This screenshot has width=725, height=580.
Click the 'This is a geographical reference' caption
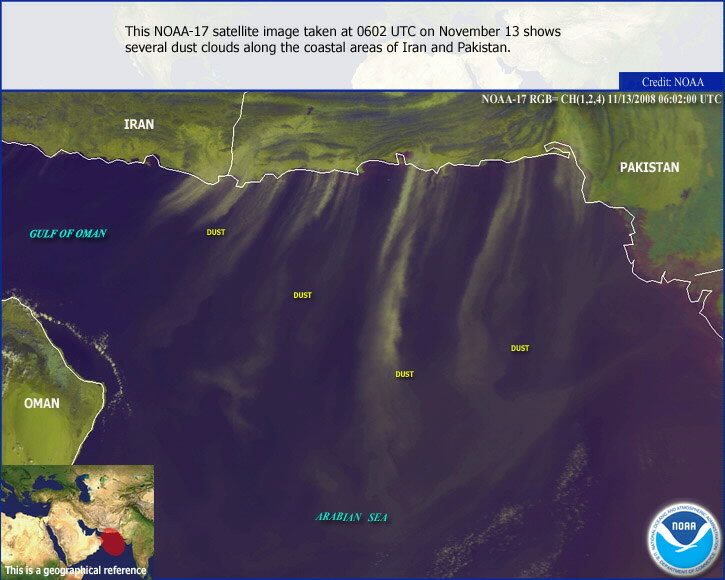75,571
